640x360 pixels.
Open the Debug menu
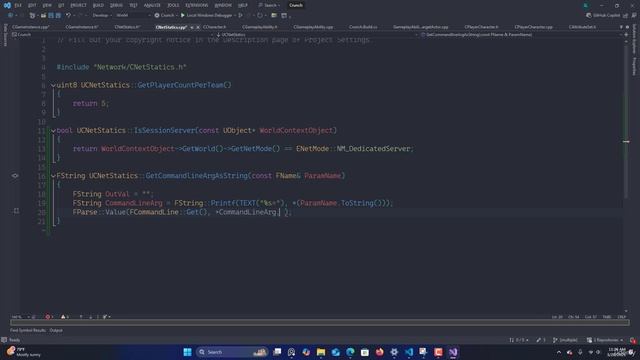coord(116,5)
